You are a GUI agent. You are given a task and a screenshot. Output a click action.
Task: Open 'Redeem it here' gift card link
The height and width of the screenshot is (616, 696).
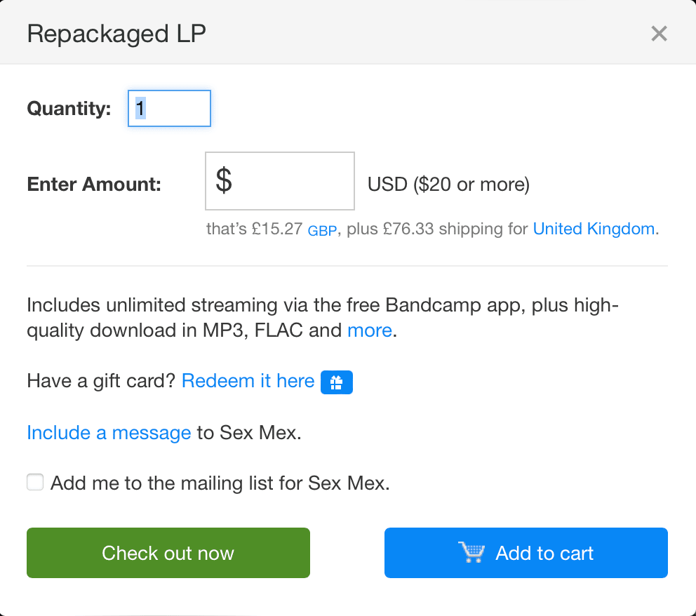click(x=248, y=381)
